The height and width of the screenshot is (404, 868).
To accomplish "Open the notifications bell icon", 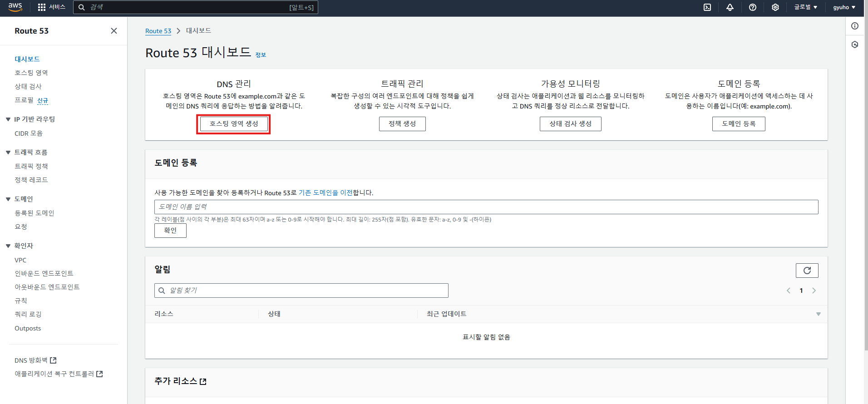I will [730, 7].
